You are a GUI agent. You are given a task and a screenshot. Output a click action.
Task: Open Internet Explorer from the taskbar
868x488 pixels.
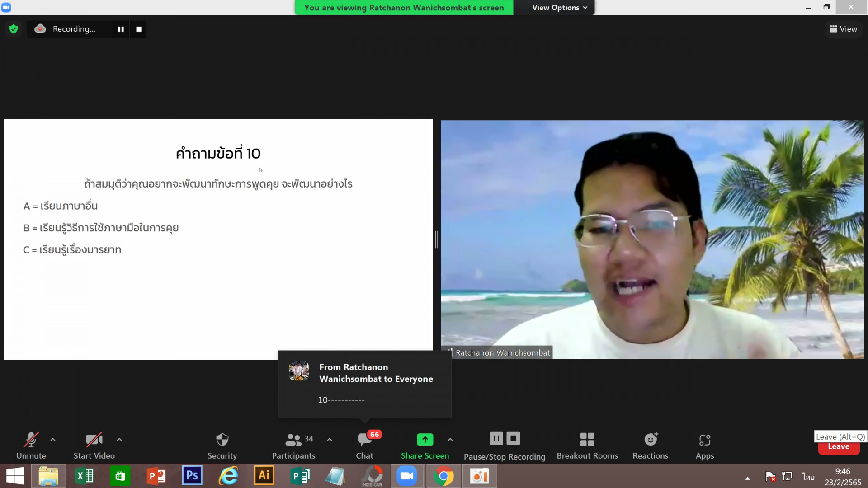[228, 476]
